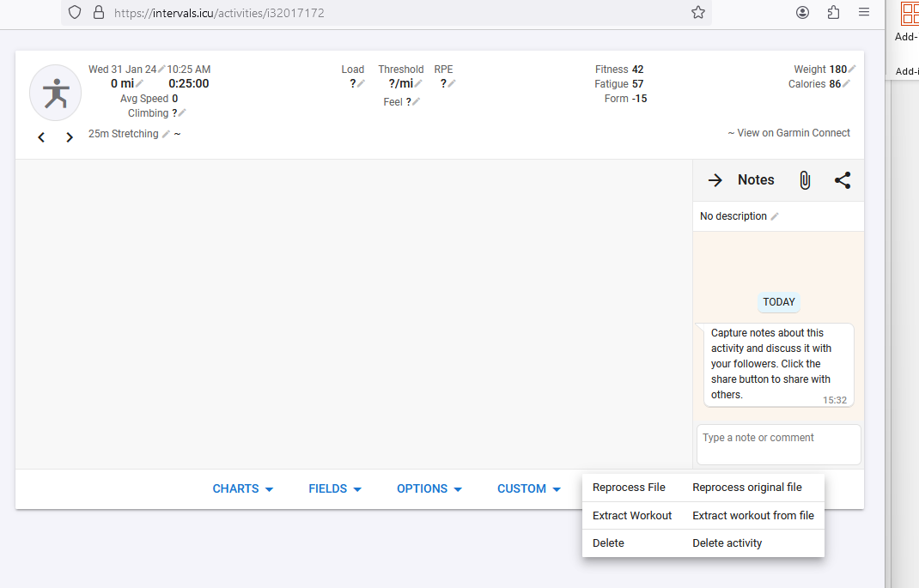Viewport: 919px width, 588px height.
Task: Click the share activity icon
Action: [843, 180]
